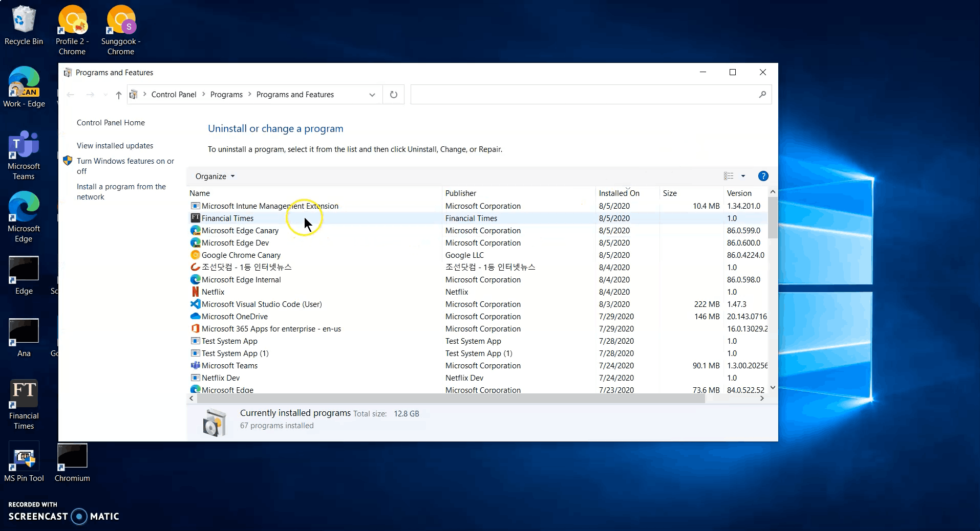Click the search box in Programs and Features
980x531 pixels.
pyautogui.click(x=584, y=95)
